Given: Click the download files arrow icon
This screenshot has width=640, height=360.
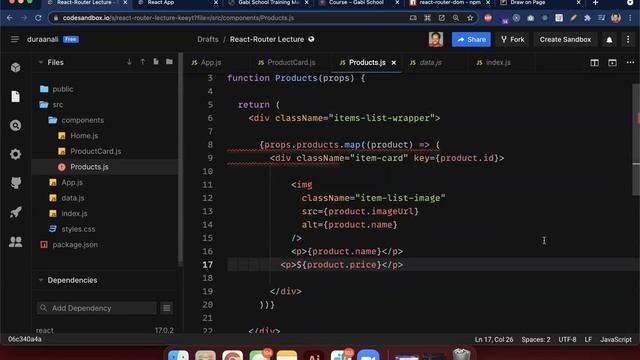Looking at the screenshot, I should (129, 62).
